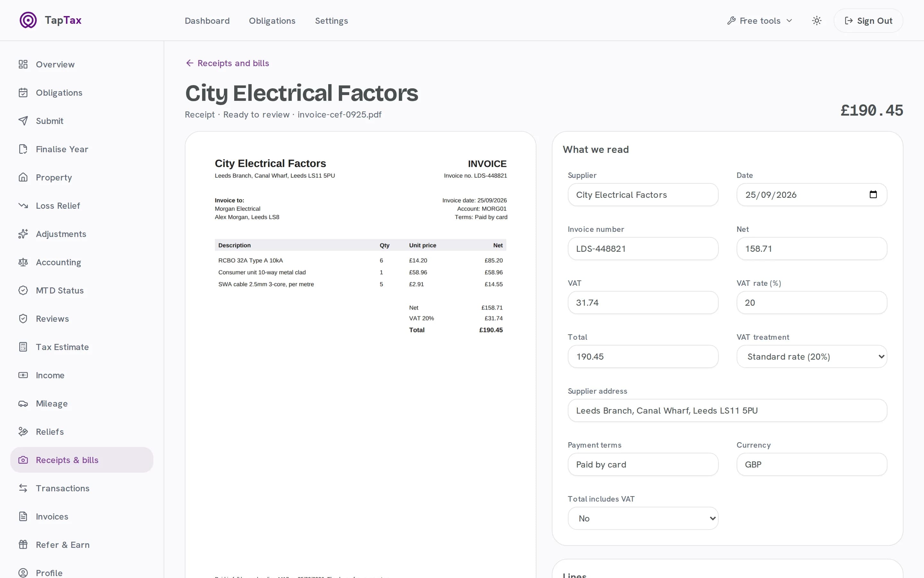Select Loss Relief in the sidebar
Image resolution: width=924 pixels, height=578 pixels.
(82, 206)
